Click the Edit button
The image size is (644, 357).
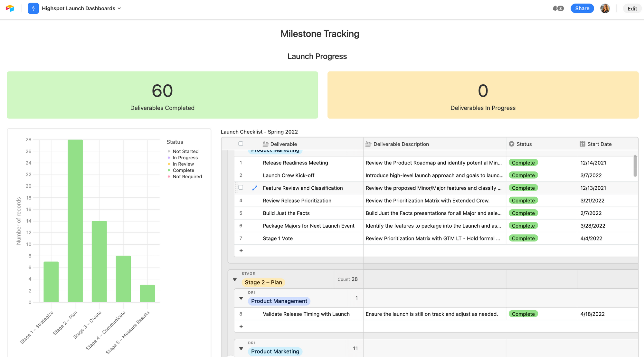tap(632, 9)
